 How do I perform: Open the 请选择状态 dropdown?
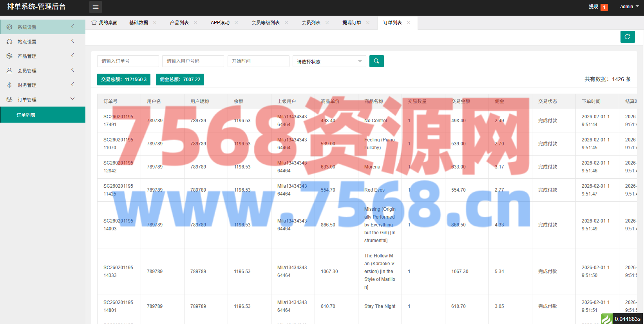329,62
